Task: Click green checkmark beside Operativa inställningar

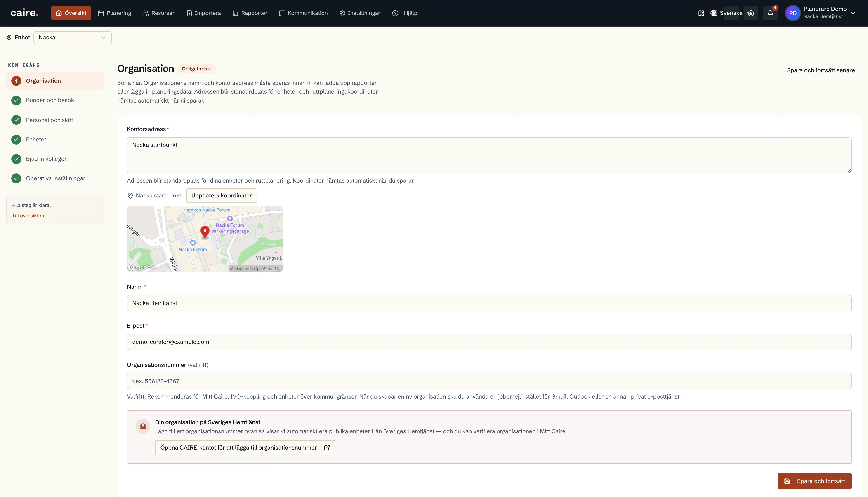Action: pos(16,178)
